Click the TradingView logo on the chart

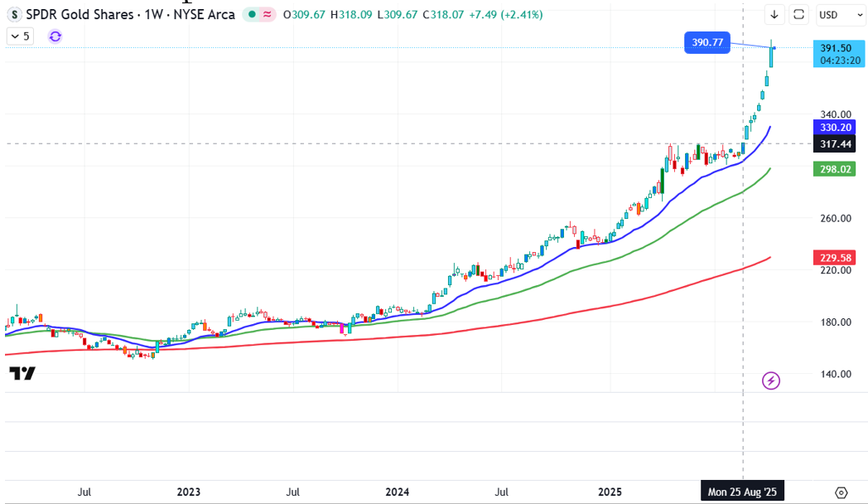pyautogui.click(x=22, y=374)
